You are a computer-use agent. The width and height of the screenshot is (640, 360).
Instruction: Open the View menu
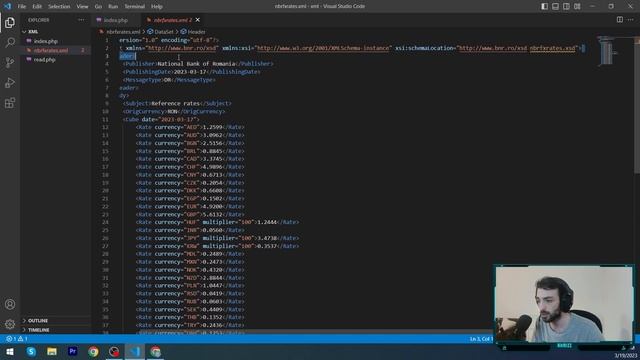click(x=82, y=6)
